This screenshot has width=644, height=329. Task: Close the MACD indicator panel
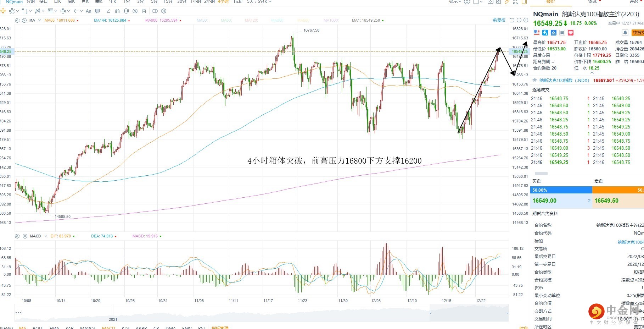pyautogui.click(x=25, y=236)
